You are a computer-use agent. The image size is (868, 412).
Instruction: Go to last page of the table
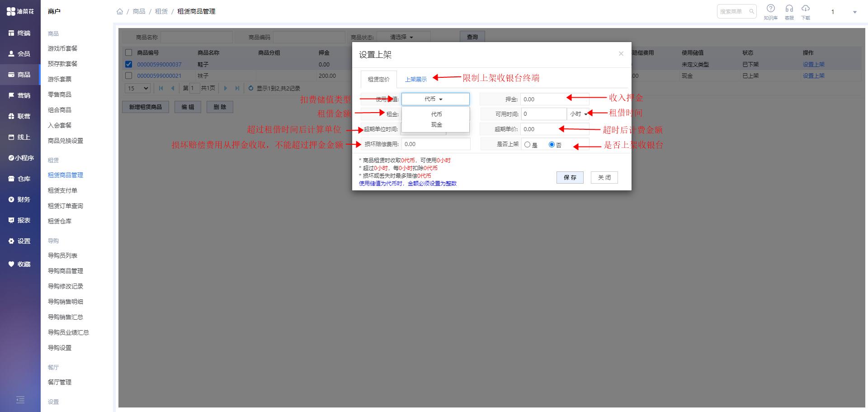[237, 88]
